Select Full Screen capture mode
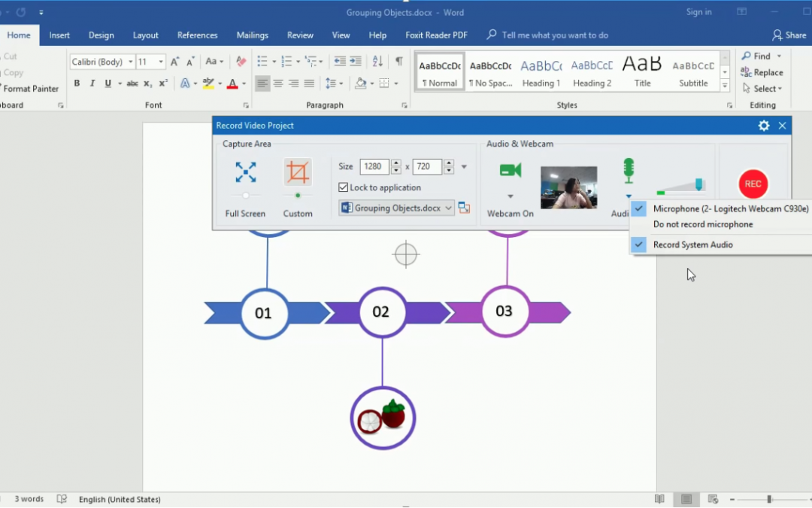 245,172
